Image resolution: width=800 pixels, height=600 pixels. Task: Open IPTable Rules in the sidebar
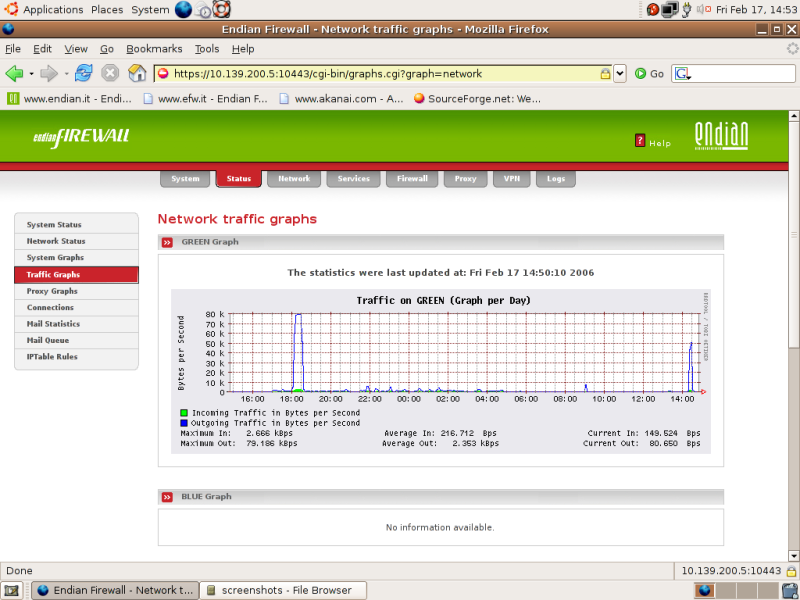click(x=77, y=357)
